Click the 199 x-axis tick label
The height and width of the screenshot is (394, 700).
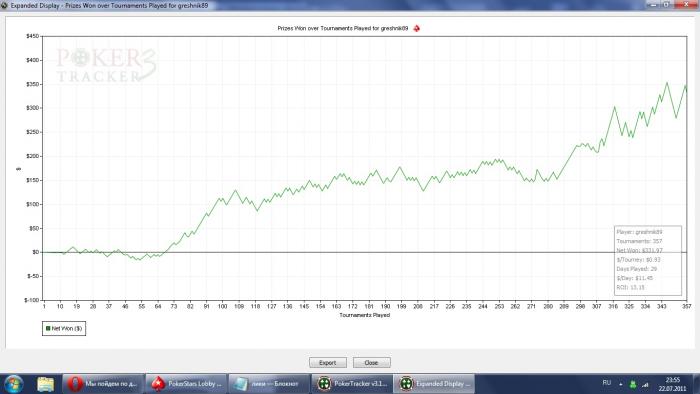click(401, 307)
